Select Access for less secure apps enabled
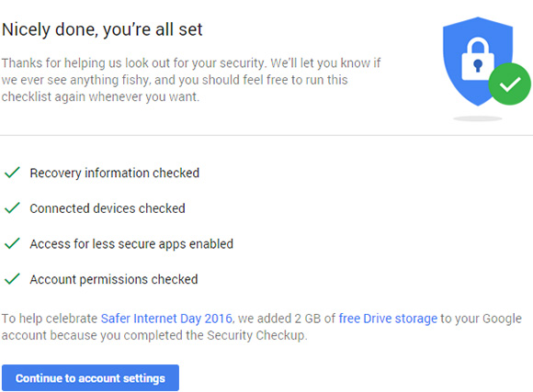 tap(131, 244)
